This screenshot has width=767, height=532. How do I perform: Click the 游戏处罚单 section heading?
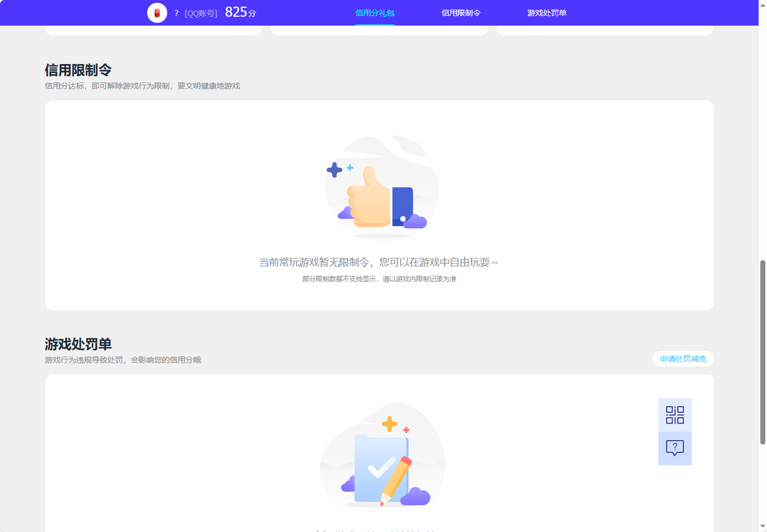tap(79, 344)
